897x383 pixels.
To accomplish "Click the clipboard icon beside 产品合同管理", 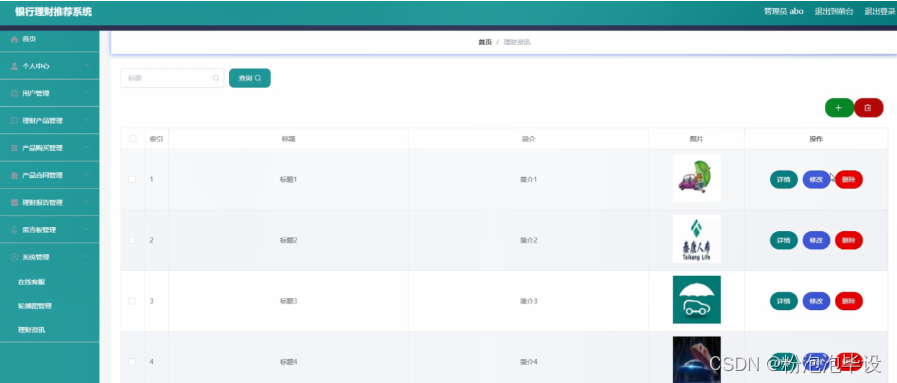I will (x=15, y=175).
